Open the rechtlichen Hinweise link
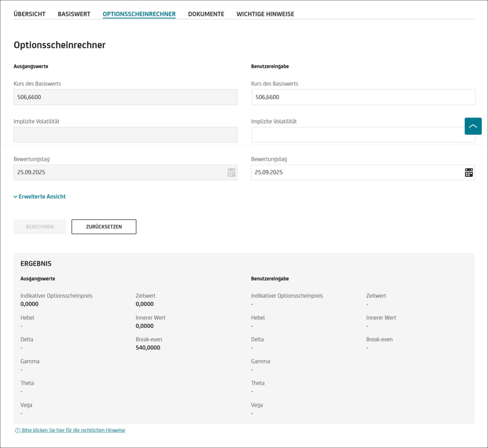Screen dimensions: 488x448 pos(73,430)
